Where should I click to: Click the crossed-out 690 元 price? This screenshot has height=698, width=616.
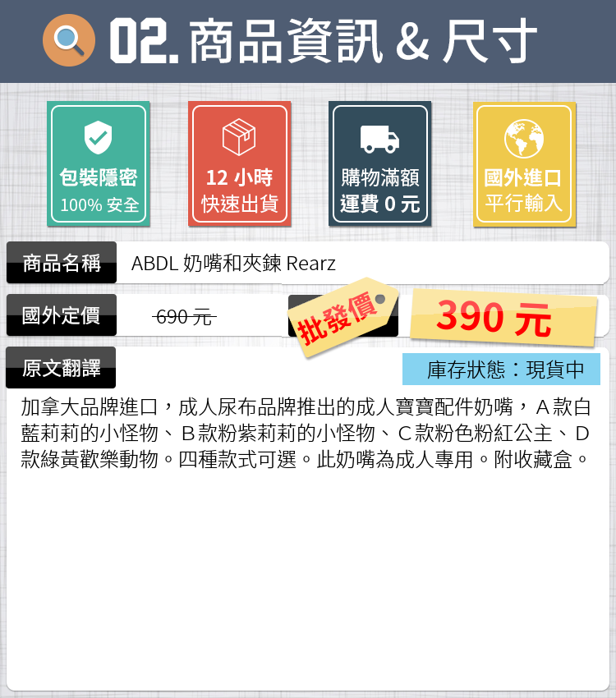(x=184, y=318)
